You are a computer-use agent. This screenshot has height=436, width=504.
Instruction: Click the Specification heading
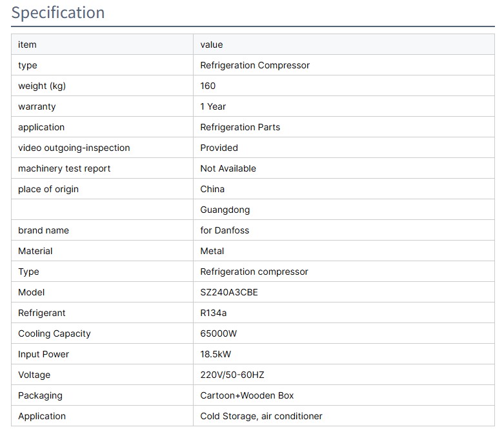pyautogui.click(x=58, y=13)
